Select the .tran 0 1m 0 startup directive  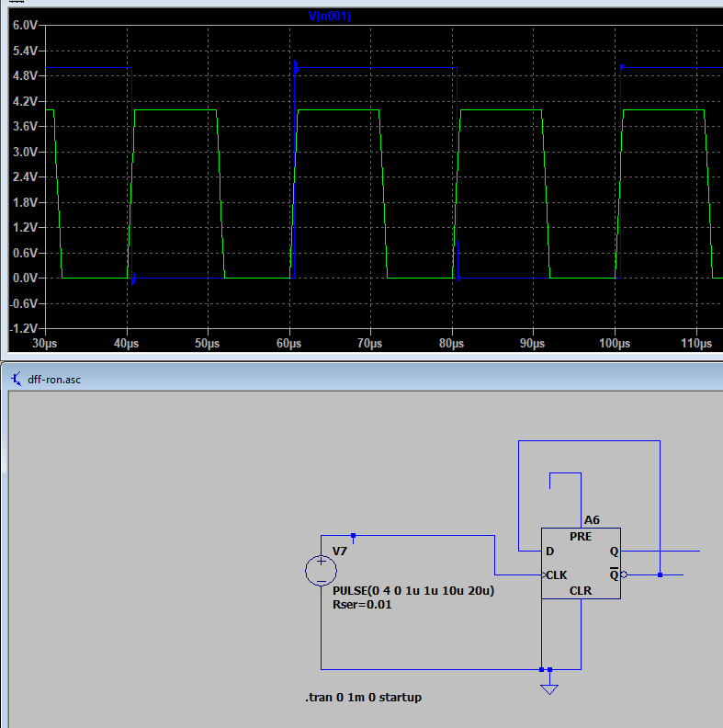(x=364, y=698)
